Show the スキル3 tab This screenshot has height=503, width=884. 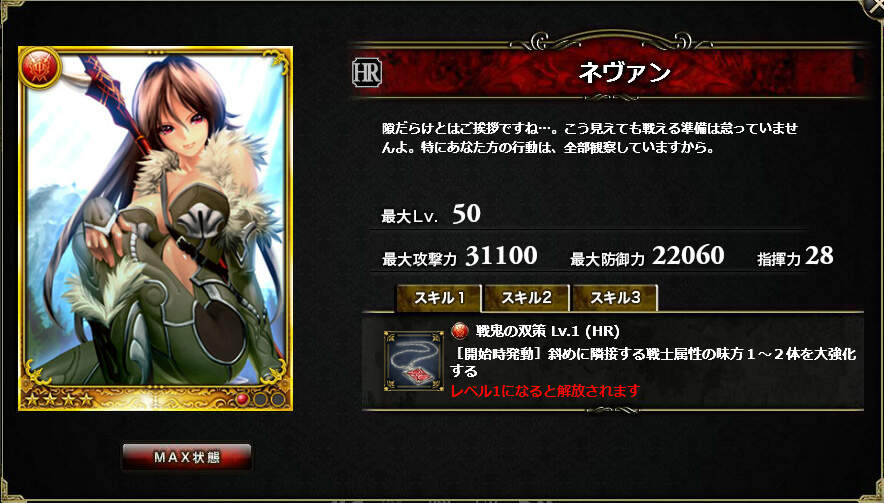(615, 298)
